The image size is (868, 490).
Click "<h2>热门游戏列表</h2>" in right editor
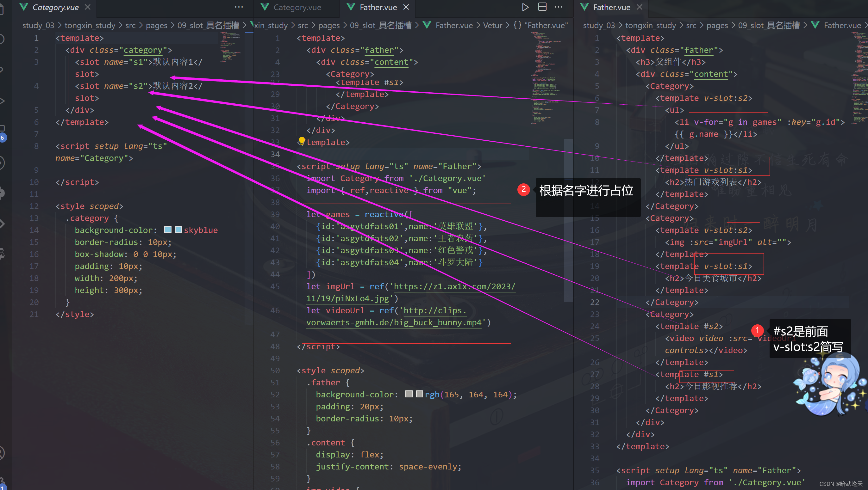(713, 182)
